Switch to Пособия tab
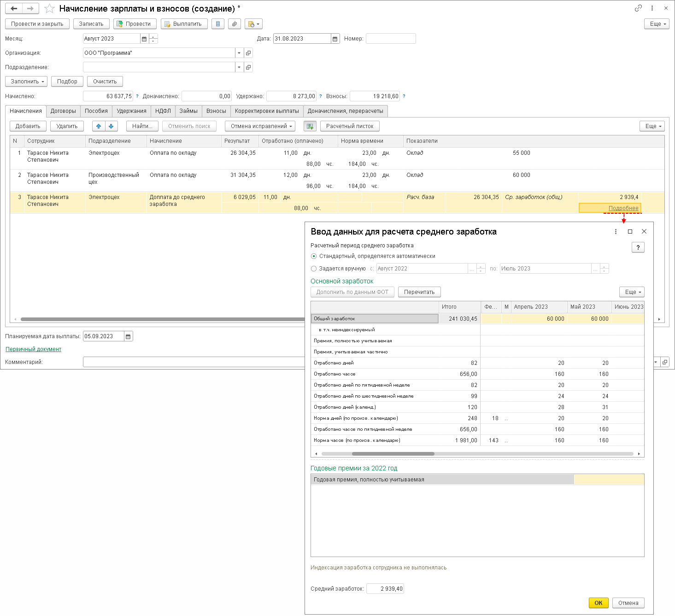Screen dimensions: 675x616 [x=96, y=111]
